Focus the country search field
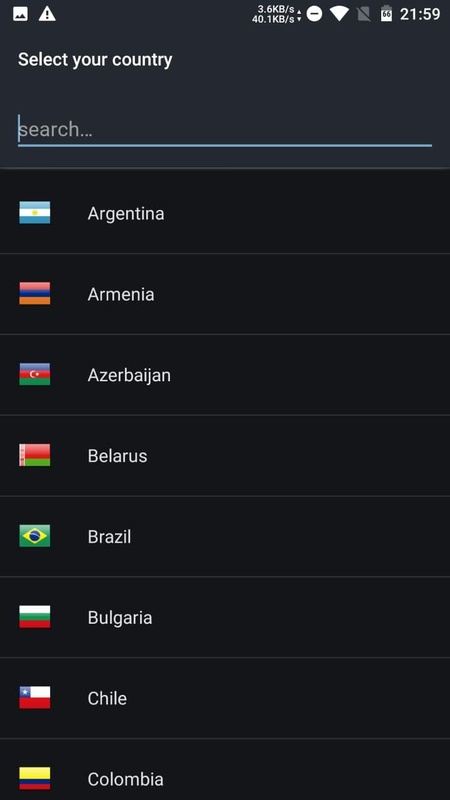The image size is (450, 800). (225, 130)
